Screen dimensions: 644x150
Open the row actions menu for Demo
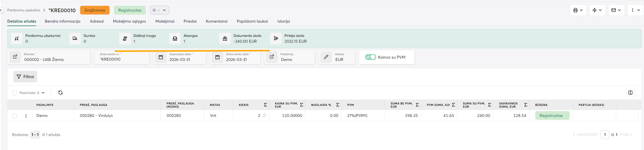click(26, 116)
